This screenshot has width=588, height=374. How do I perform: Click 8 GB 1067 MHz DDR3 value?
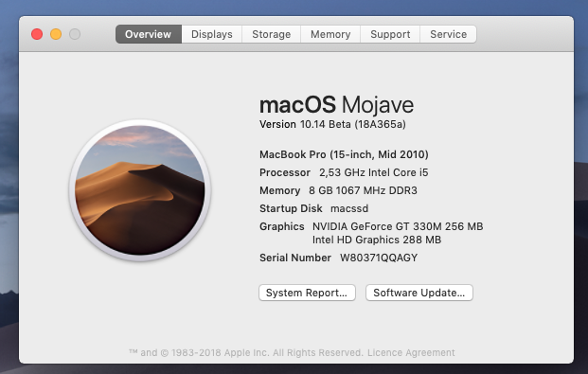363,190
